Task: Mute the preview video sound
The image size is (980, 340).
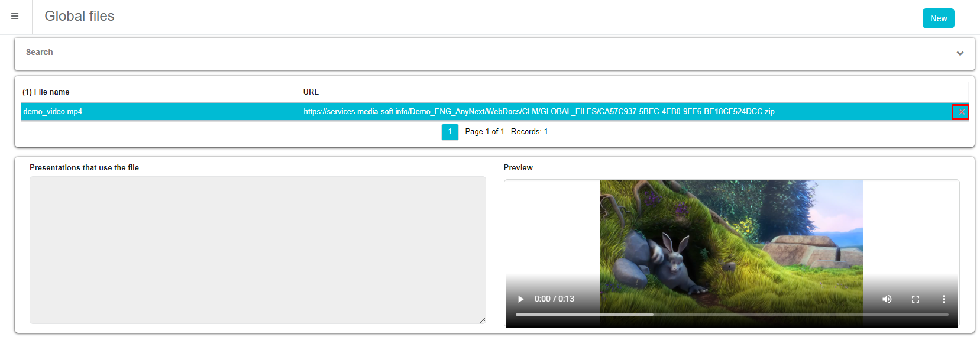Action: tap(887, 299)
